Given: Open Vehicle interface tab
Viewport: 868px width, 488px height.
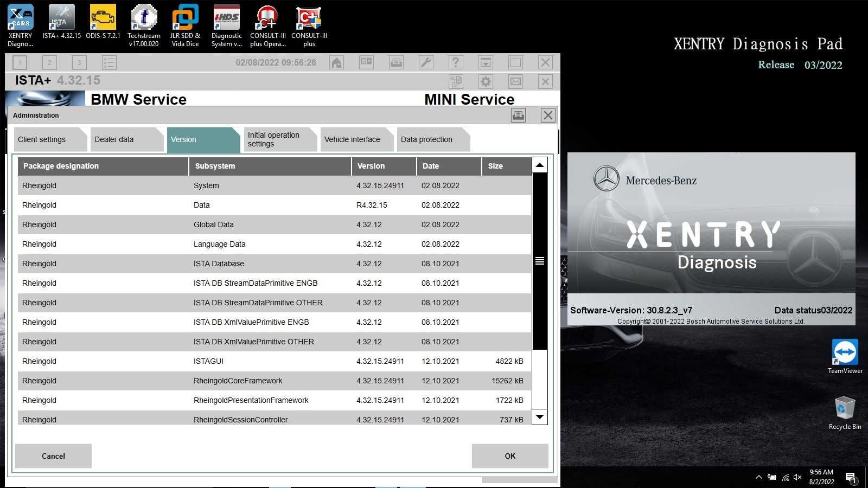Looking at the screenshot, I should click(x=357, y=139).
